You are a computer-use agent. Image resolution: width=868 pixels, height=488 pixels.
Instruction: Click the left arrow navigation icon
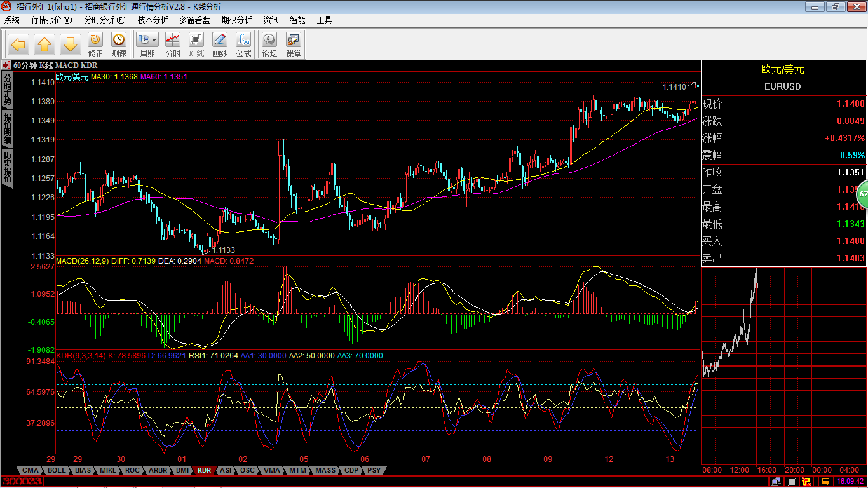tap(18, 44)
